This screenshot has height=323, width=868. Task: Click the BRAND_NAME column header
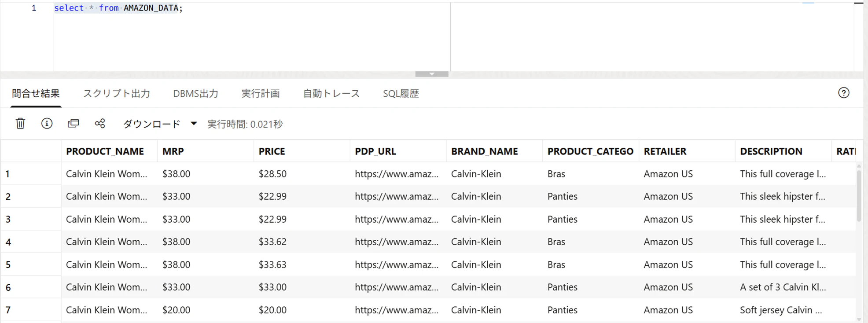pyautogui.click(x=494, y=151)
